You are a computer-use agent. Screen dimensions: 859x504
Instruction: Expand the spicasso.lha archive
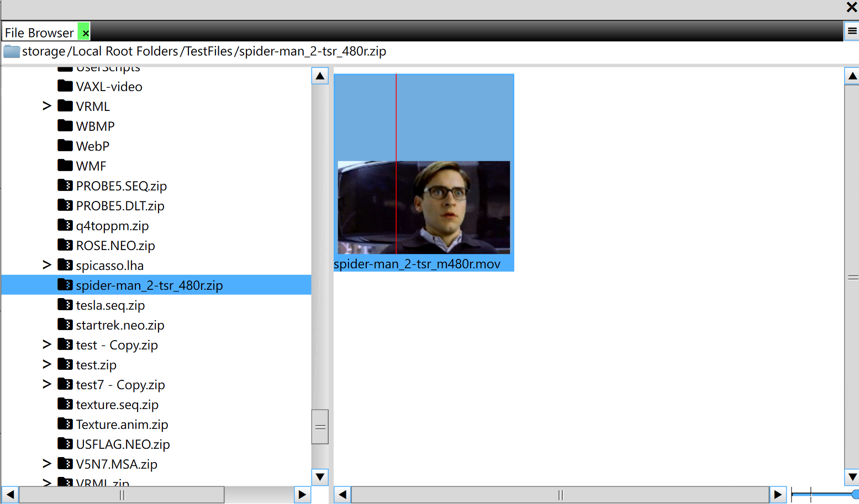(x=47, y=265)
